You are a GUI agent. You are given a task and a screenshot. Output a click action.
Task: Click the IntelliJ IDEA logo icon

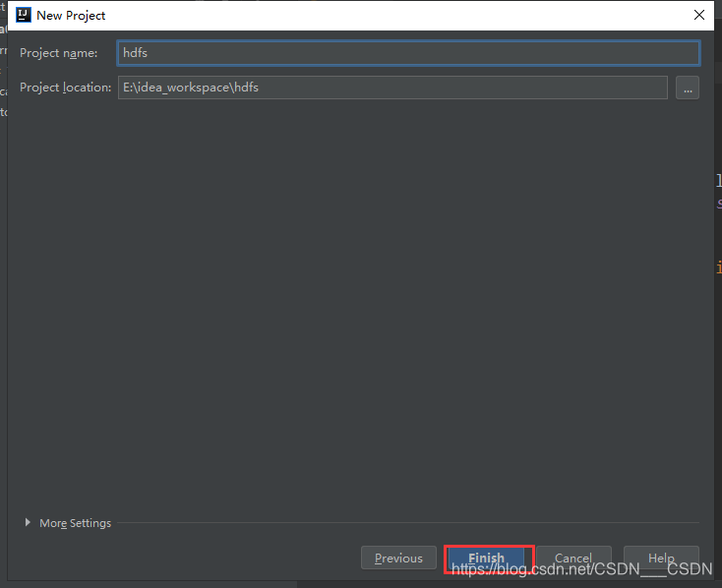[x=24, y=15]
